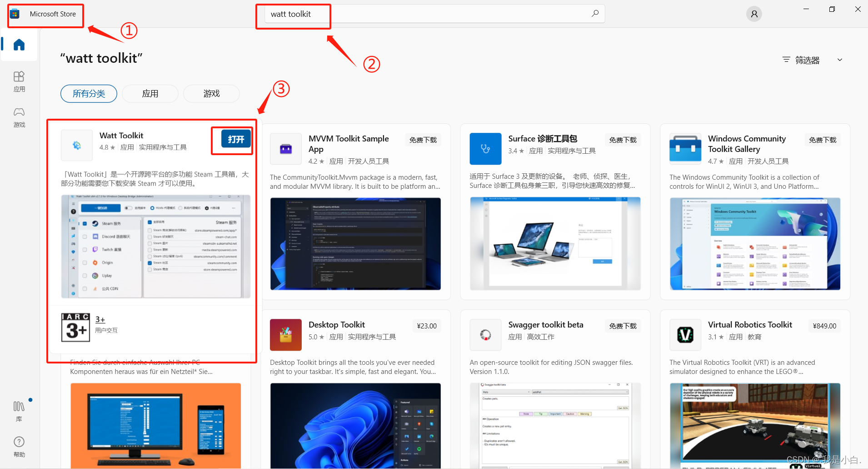Click 打开 button for Watt Toolkit

click(x=236, y=139)
